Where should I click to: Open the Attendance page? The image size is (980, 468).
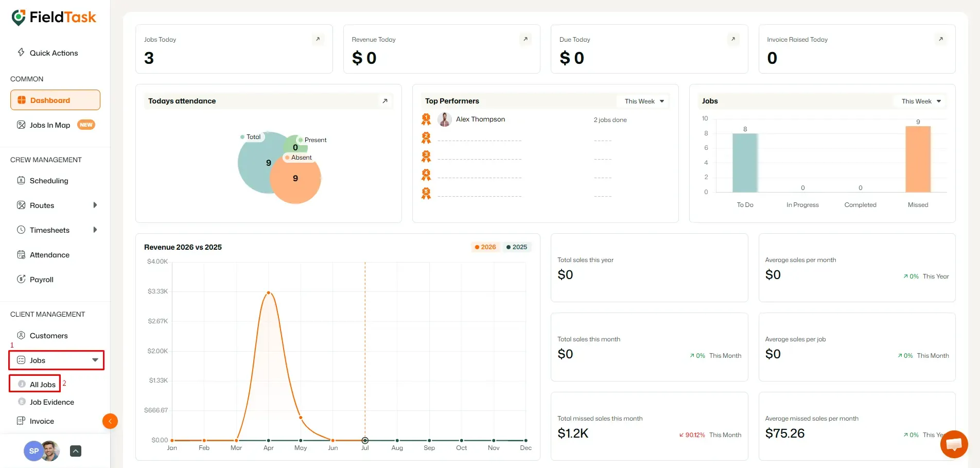[x=49, y=255]
